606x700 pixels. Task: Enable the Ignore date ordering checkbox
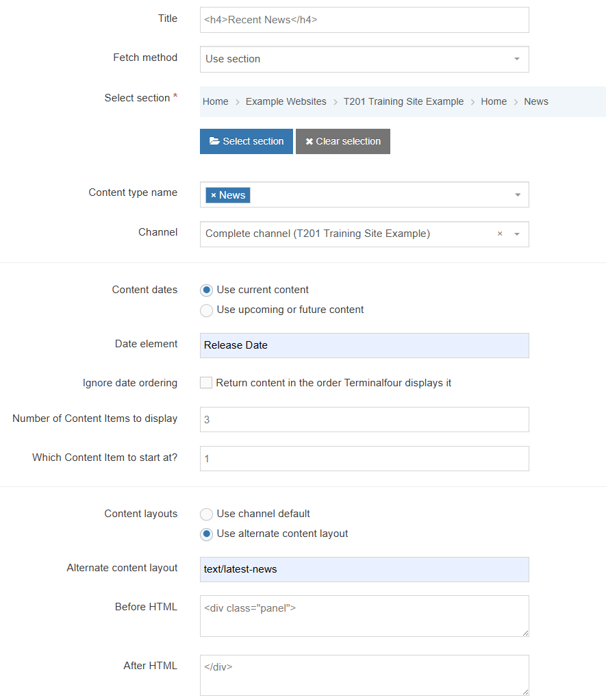tap(206, 382)
